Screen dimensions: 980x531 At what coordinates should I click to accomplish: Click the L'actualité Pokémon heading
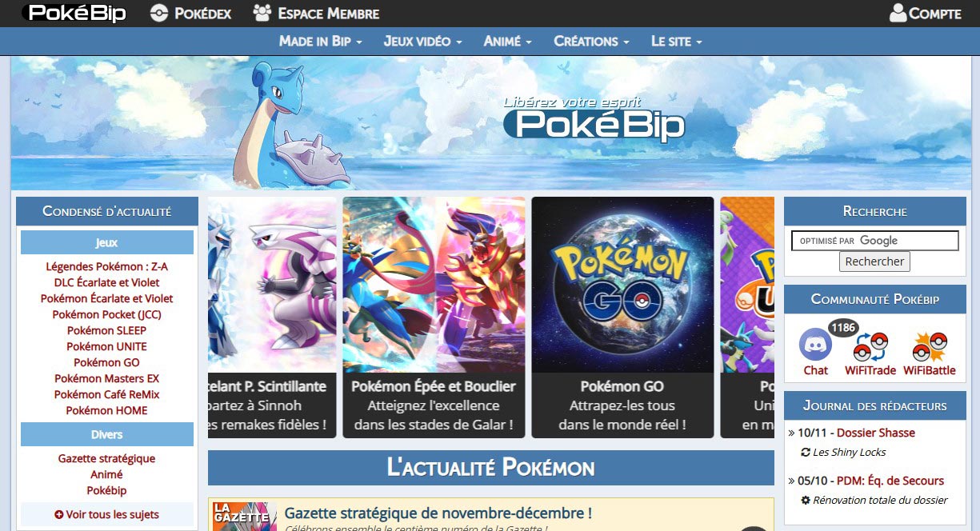tap(491, 468)
